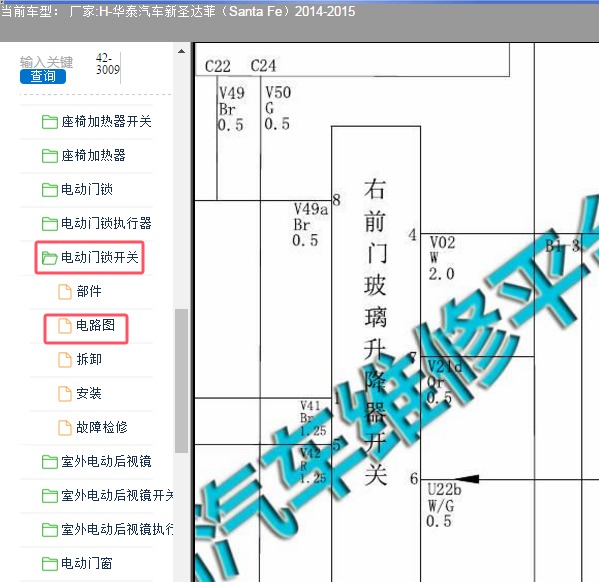Click folder icon beside 座椅加热器开关
This screenshot has height=582, width=599.
[x=50, y=122]
